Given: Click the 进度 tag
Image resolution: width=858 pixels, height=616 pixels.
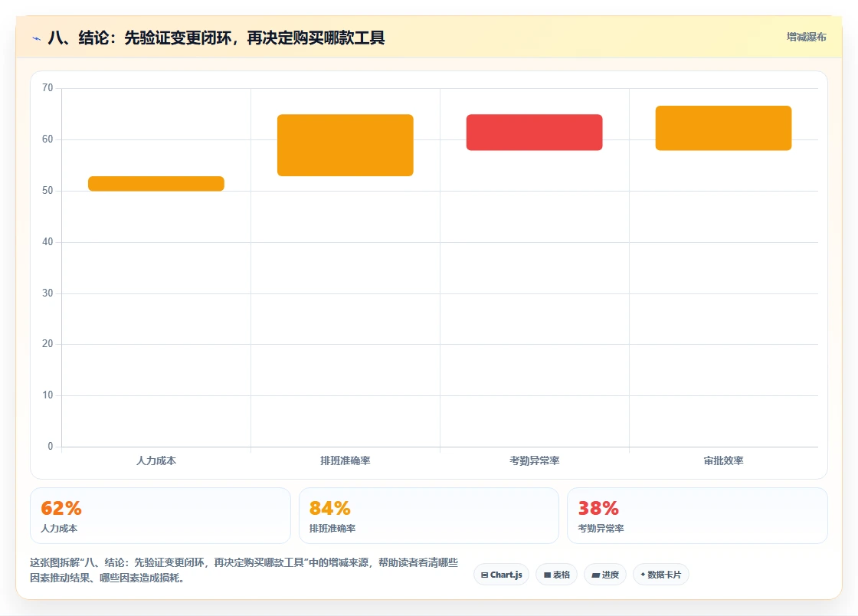Looking at the screenshot, I should (x=605, y=575).
